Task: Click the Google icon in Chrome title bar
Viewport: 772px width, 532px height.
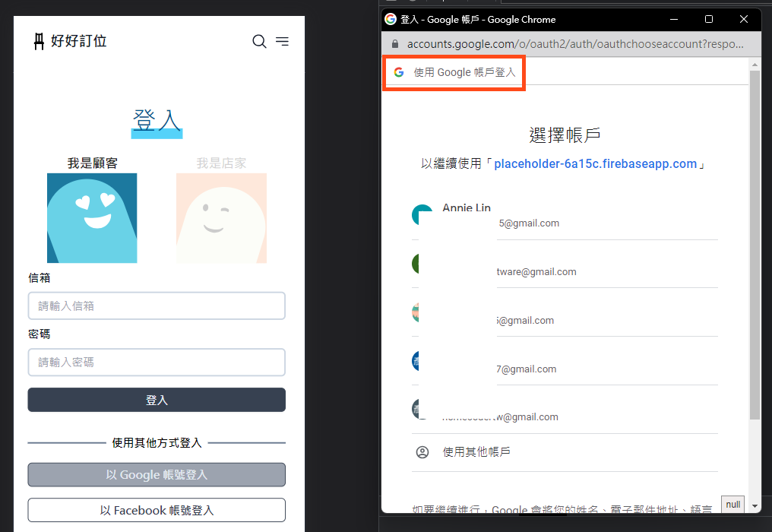Action: click(391, 19)
